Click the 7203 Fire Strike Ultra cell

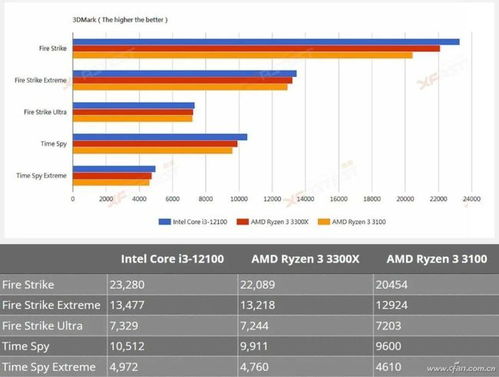(436, 326)
